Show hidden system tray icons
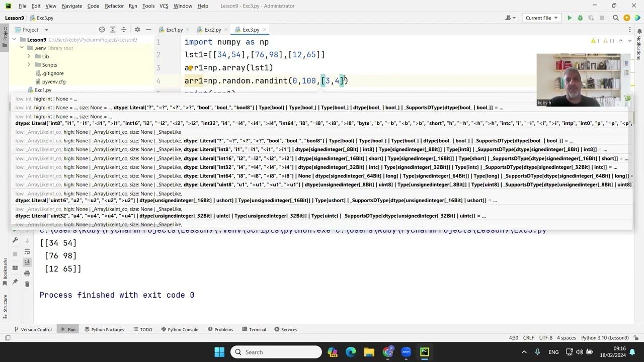Viewport: 644px width, 362px height. tap(524, 352)
